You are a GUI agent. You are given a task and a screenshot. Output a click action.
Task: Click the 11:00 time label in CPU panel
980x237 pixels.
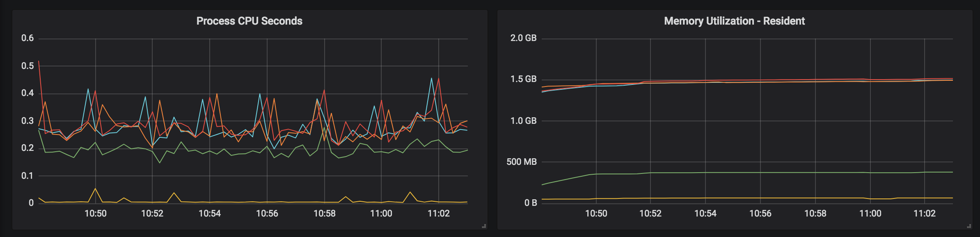[381, 214]
